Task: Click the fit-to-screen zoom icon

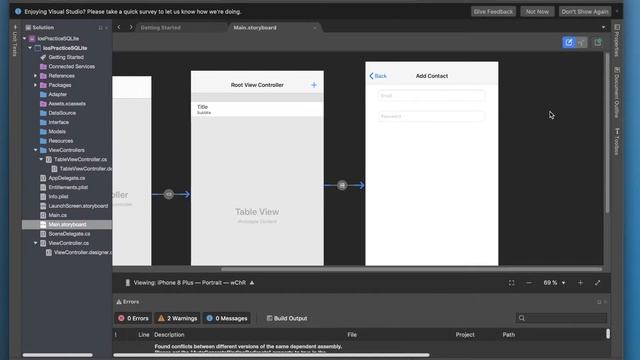Action: pos(511,283)
